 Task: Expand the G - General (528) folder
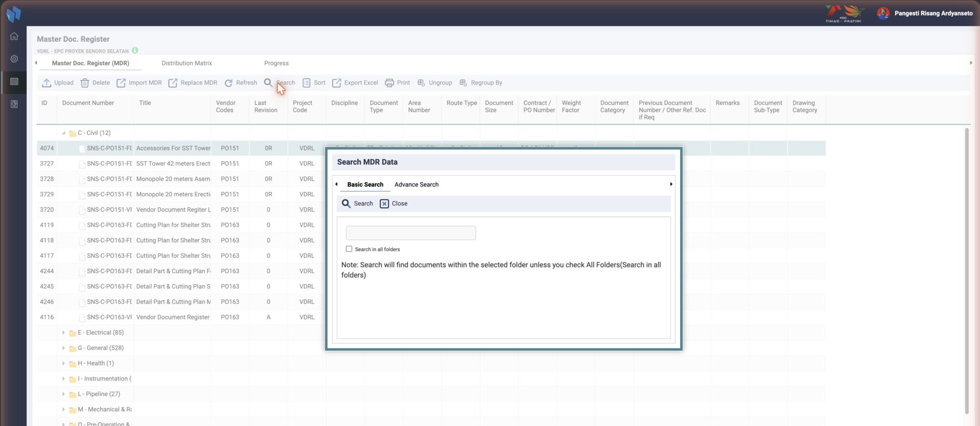[x=64, y=348]
